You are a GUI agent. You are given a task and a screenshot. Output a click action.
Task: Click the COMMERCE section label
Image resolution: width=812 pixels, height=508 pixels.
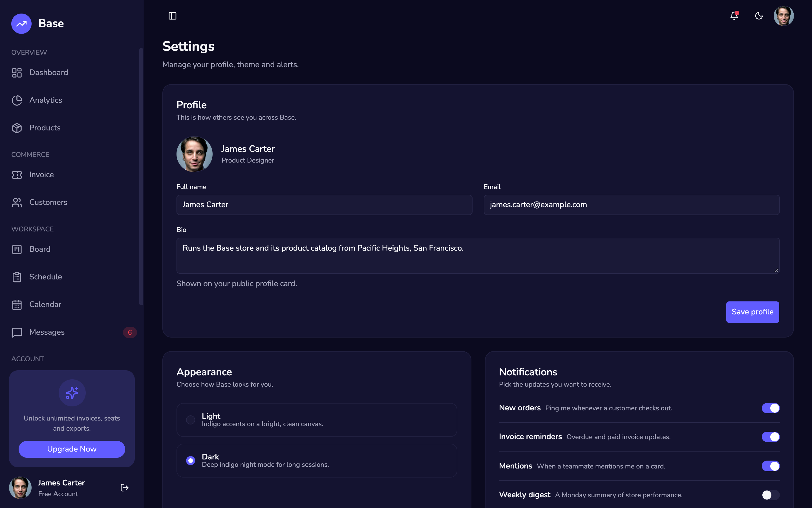(30, 155)
